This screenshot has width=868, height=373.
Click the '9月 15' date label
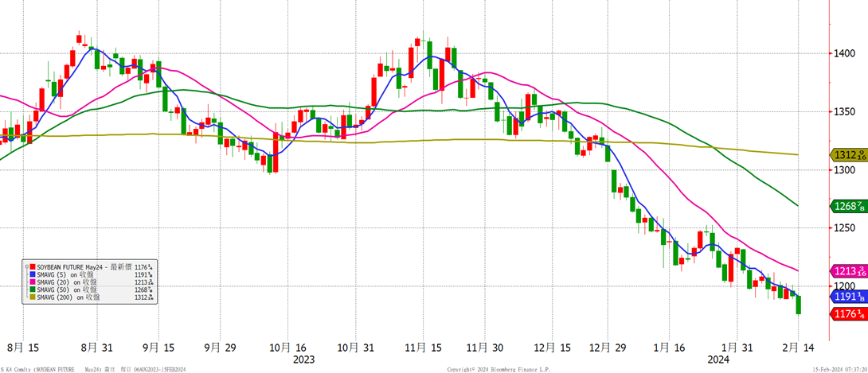point(159,348)
